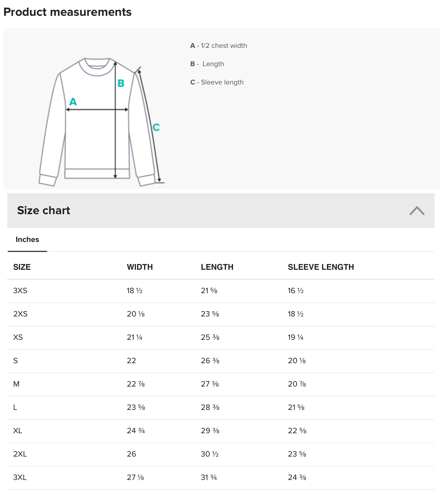Click the A - 1/2 chest width legend
The image size is (440, 504).
(219, 46)
